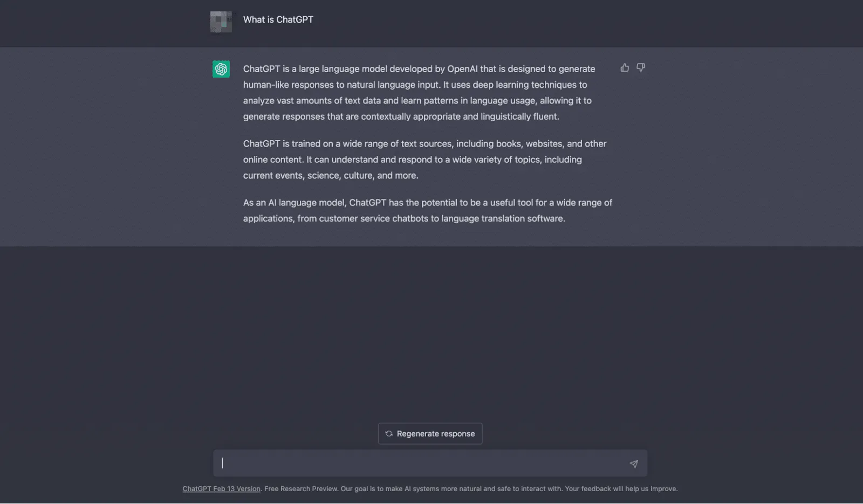The image size is (863, 504).
Task: Click inside the empty message input field
Action: tap(426, 463)
